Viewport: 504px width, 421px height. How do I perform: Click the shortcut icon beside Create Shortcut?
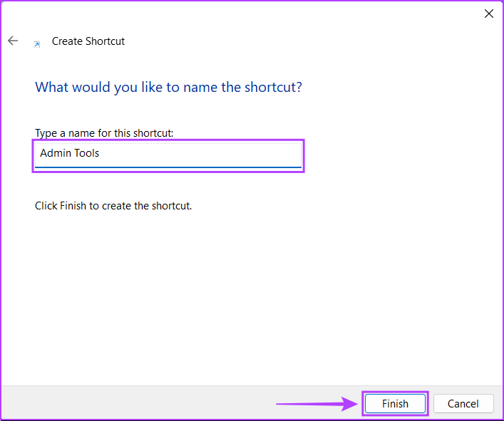[36, 43]
